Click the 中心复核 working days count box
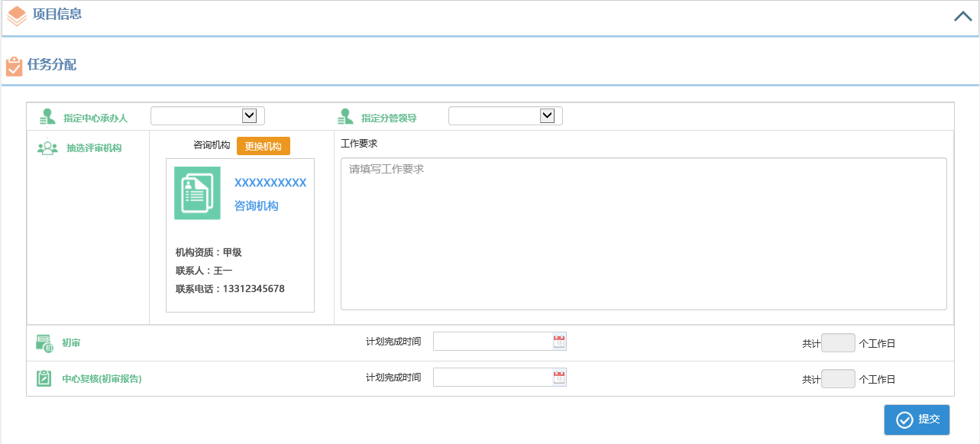 coord(838,379)
